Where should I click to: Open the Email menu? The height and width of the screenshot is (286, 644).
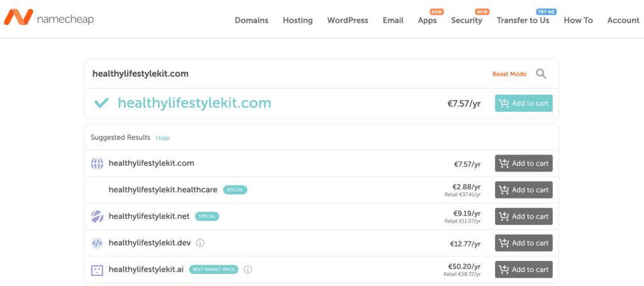[x=393, y=20]
